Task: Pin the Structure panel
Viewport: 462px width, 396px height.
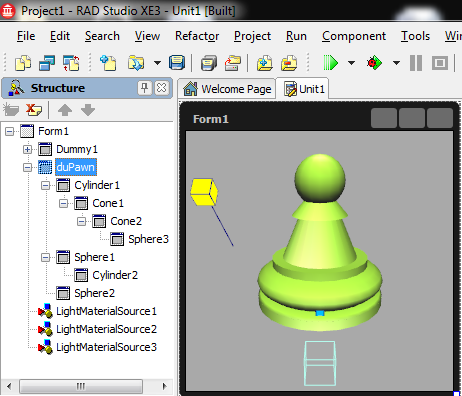Action: (x=145, y=88)
